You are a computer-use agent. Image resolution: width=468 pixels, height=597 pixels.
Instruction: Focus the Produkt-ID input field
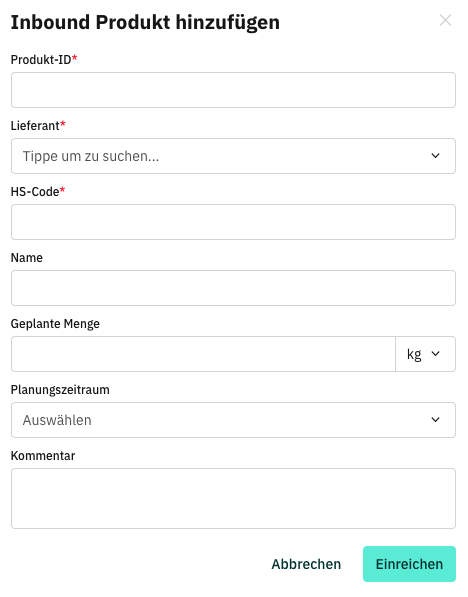[x=233, y=90]
